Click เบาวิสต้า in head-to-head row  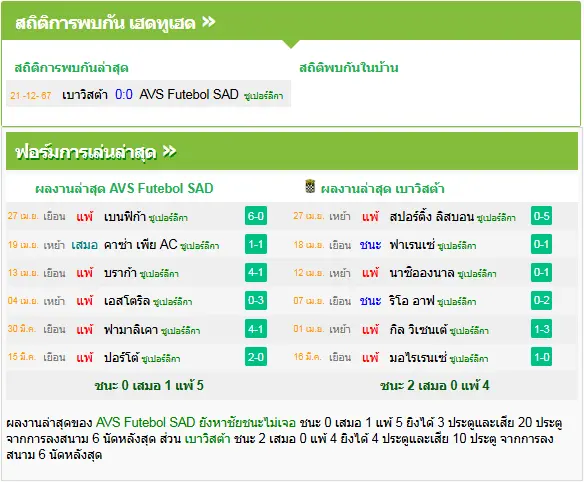(85, 95)
